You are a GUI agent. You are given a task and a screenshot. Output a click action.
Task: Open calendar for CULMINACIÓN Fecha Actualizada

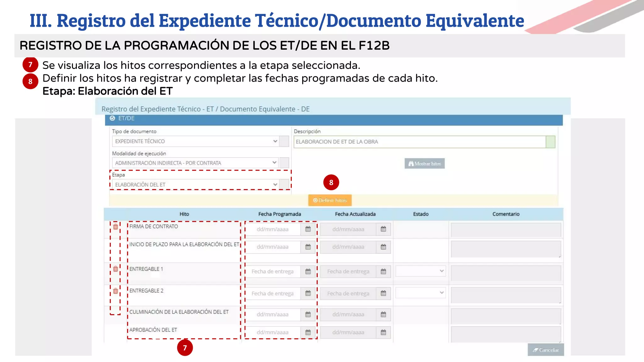coord(383,315)
